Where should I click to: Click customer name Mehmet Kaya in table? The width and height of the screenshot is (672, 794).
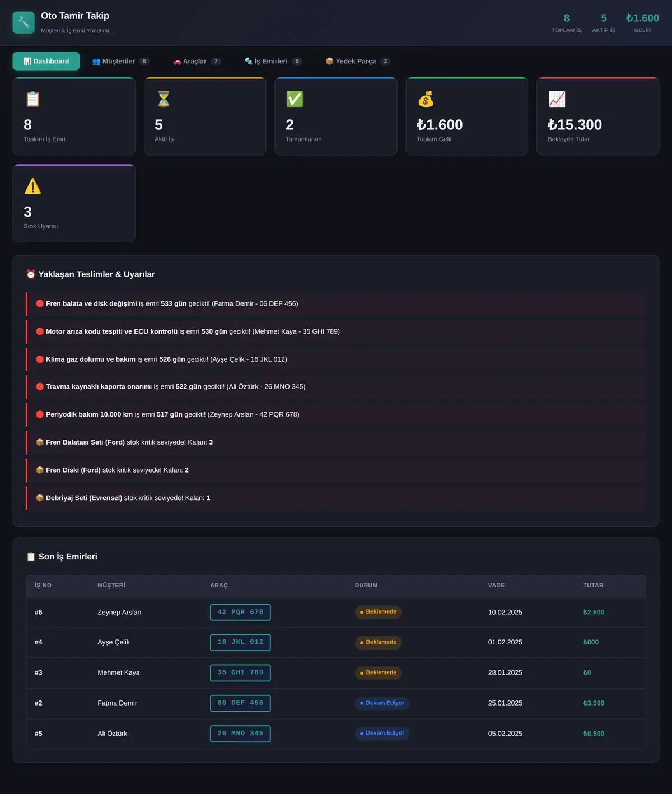point(119,672)
